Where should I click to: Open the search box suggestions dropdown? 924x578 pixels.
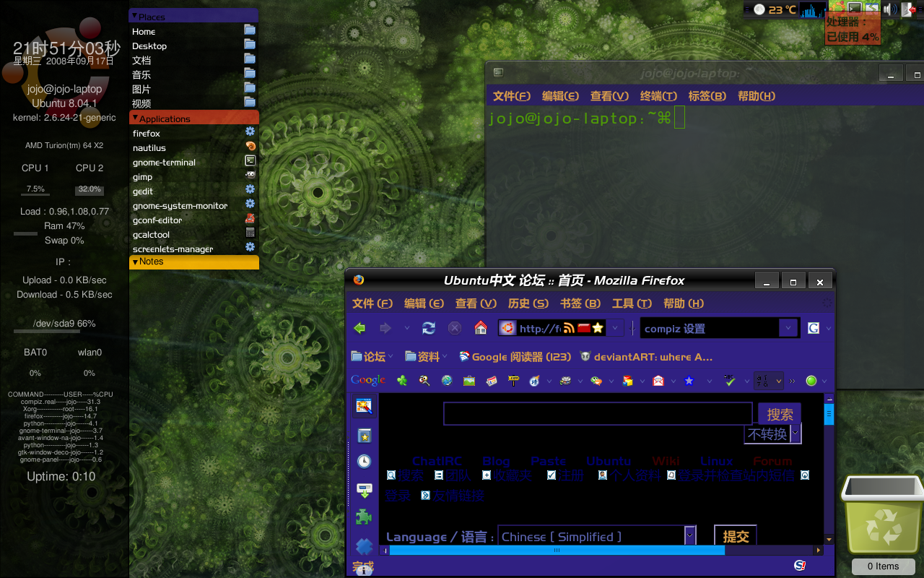tap(788, 328)
